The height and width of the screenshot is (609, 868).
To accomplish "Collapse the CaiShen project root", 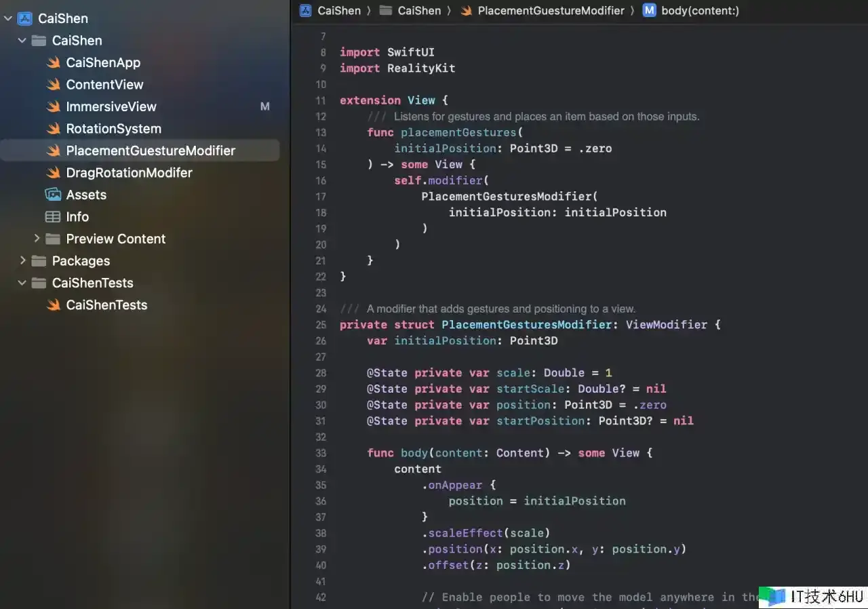I will point(8,18).
